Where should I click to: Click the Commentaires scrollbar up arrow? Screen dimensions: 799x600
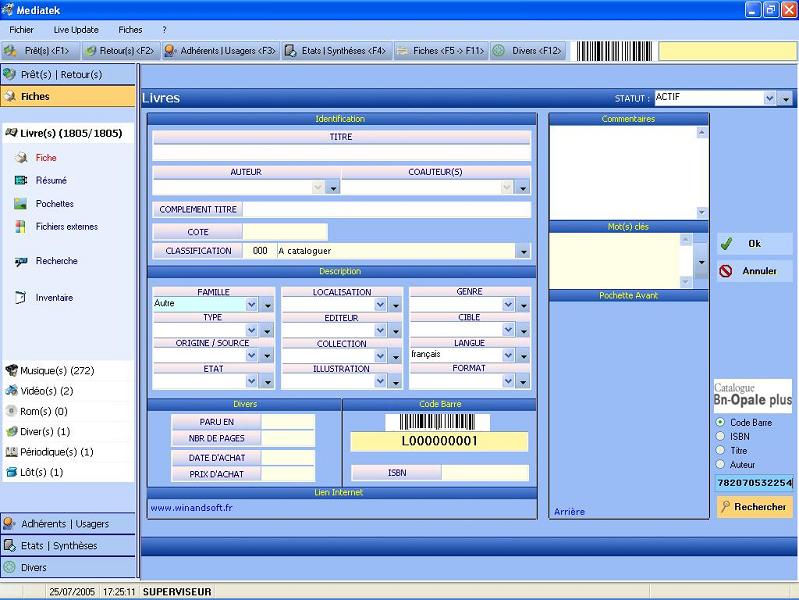click(x=702, y=133)
